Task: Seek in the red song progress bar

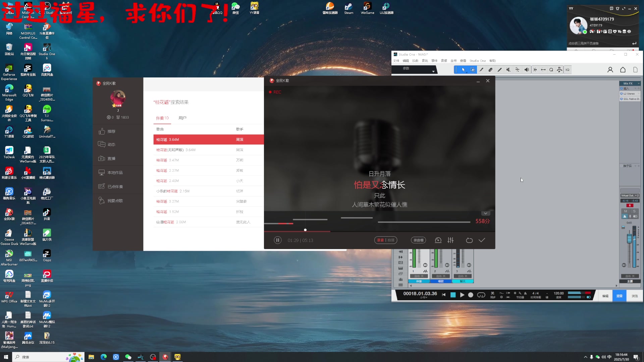Action: [379, 231]
